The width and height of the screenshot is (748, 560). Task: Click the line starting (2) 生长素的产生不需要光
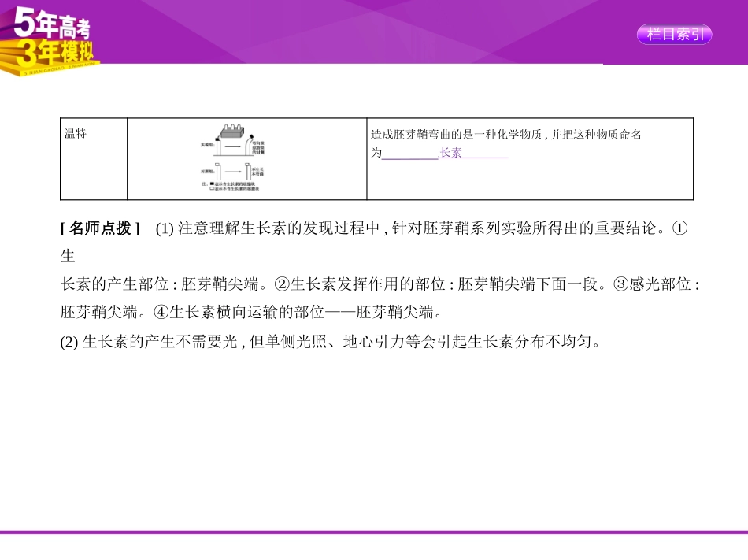pos(331,342)
